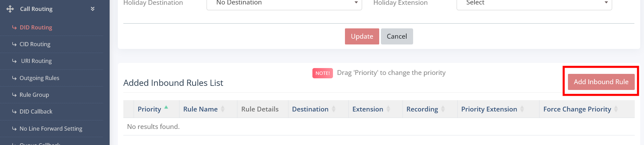Open Holiday Destination dropdown

pos(284,3)
